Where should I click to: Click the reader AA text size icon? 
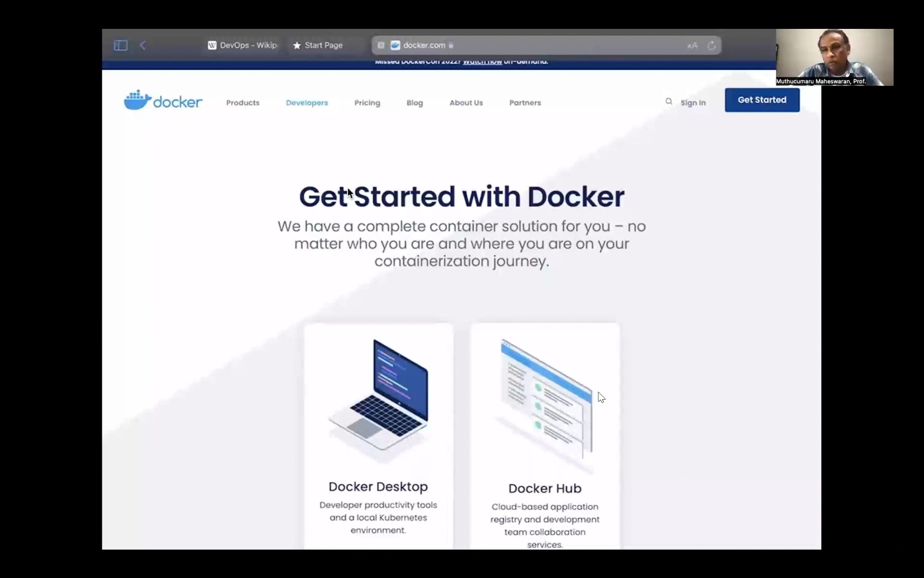tap(692, 45)
